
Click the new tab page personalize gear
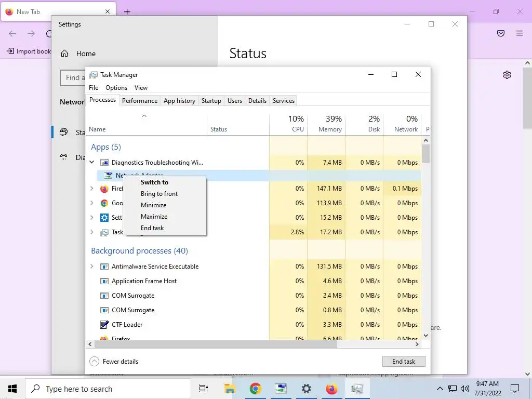(x=507, y=75)
